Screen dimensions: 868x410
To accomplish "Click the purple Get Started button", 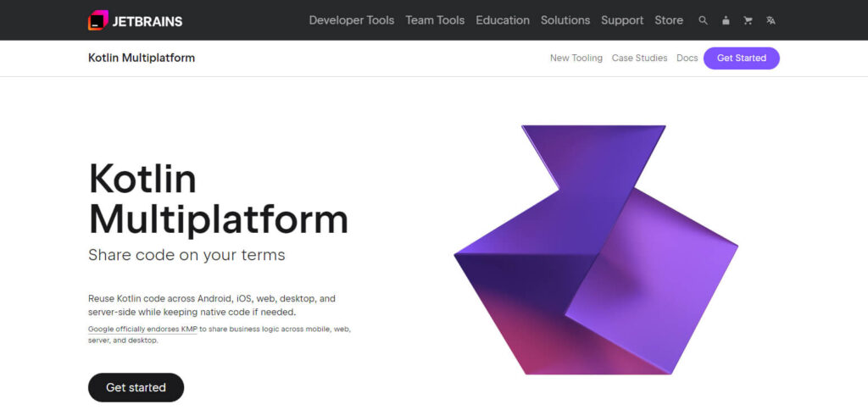I will coord(742,58).
